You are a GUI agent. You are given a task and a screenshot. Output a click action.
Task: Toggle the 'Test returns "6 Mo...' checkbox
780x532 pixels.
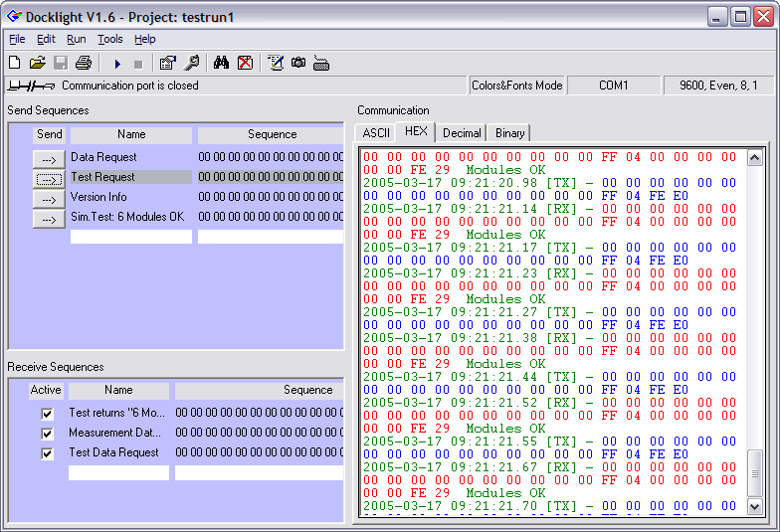tap(48, 414)
